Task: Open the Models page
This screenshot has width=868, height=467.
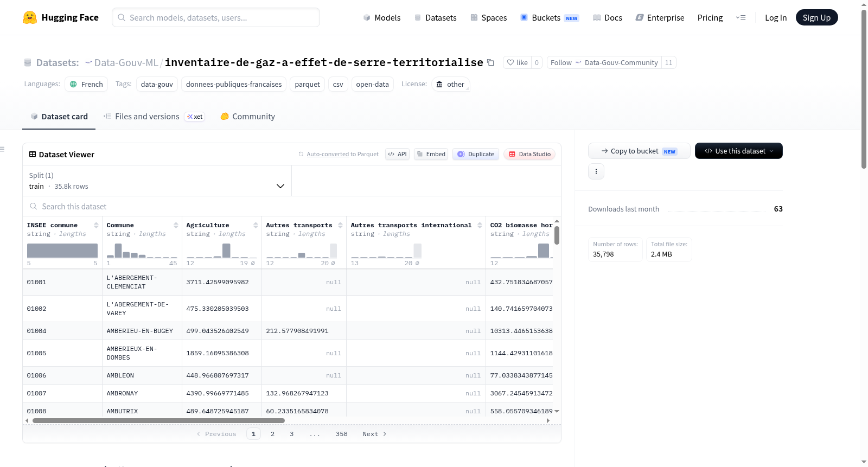Action: 382,18
